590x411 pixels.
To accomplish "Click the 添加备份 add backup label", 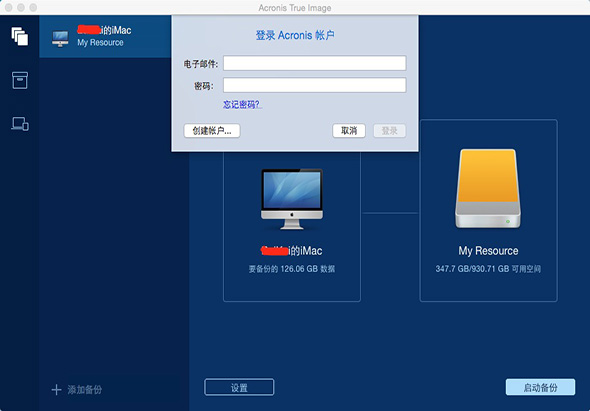I will tap(85, 390).
